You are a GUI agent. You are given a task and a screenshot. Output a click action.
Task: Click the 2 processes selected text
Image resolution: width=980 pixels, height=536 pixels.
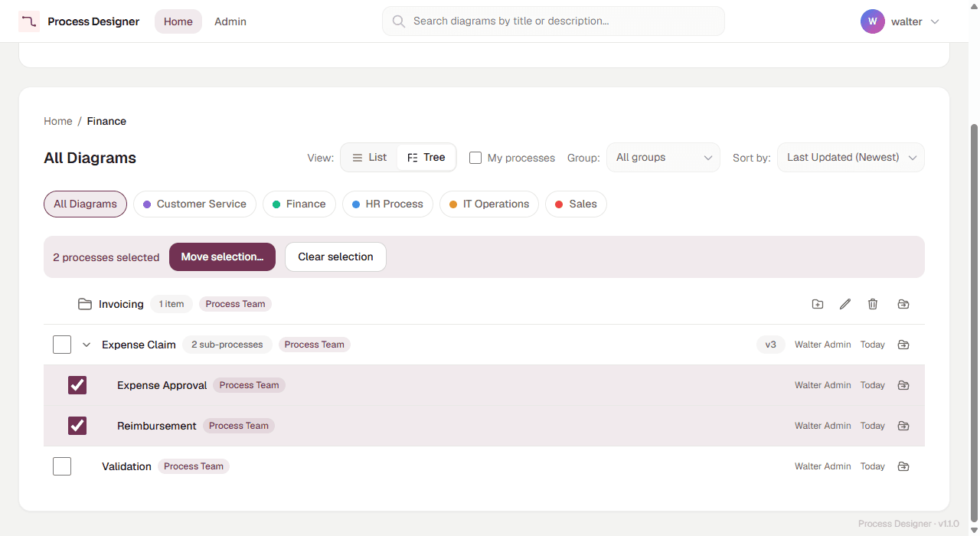[106, 257]
